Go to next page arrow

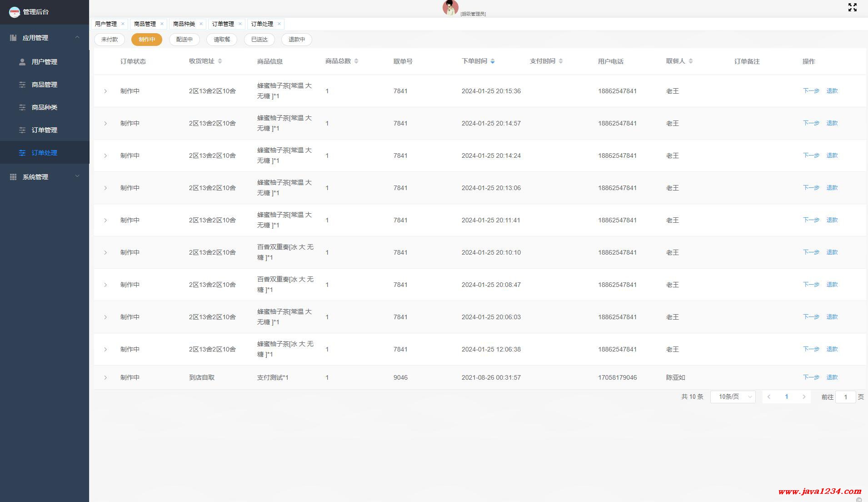pyautogui.click(x=804, y=397)
